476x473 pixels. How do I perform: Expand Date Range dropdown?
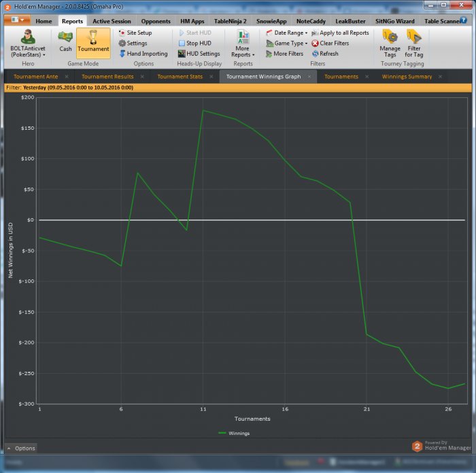click(x=286, y=33)
